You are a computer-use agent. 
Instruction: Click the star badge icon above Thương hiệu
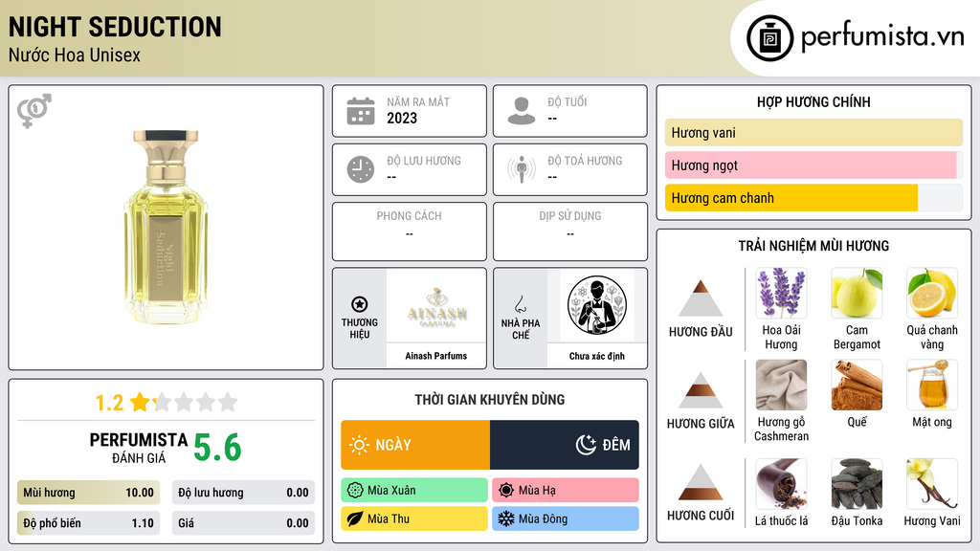[x=360, y=304]
